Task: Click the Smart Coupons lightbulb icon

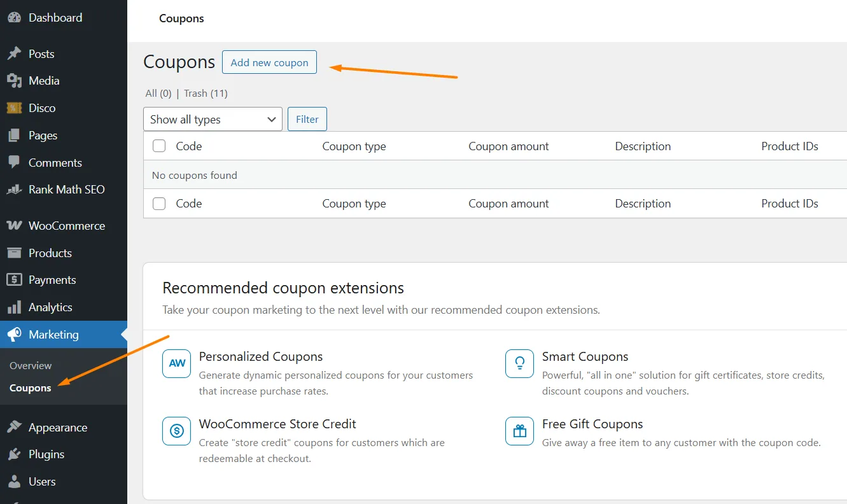Action: pos(520,363)
